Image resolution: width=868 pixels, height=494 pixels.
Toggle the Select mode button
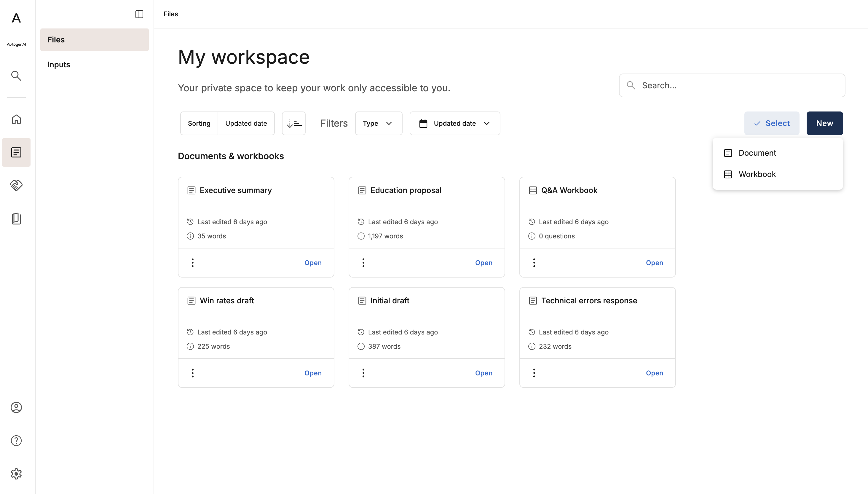pyautogui.click(x=772, y=123)
